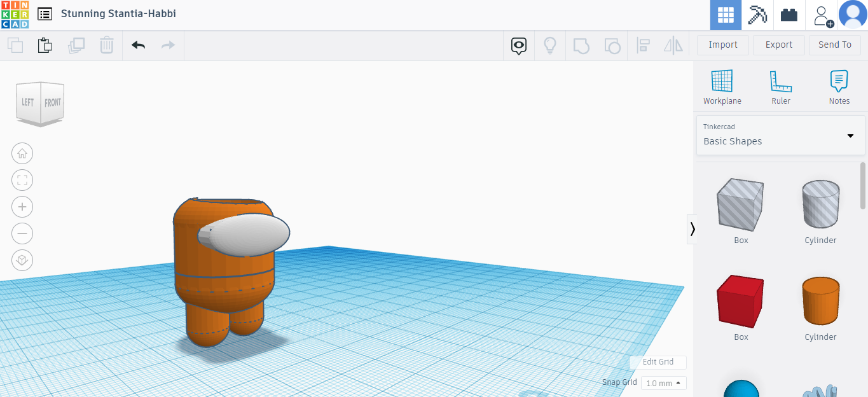Click the Zoom in plus button

[x=22, y=207]
